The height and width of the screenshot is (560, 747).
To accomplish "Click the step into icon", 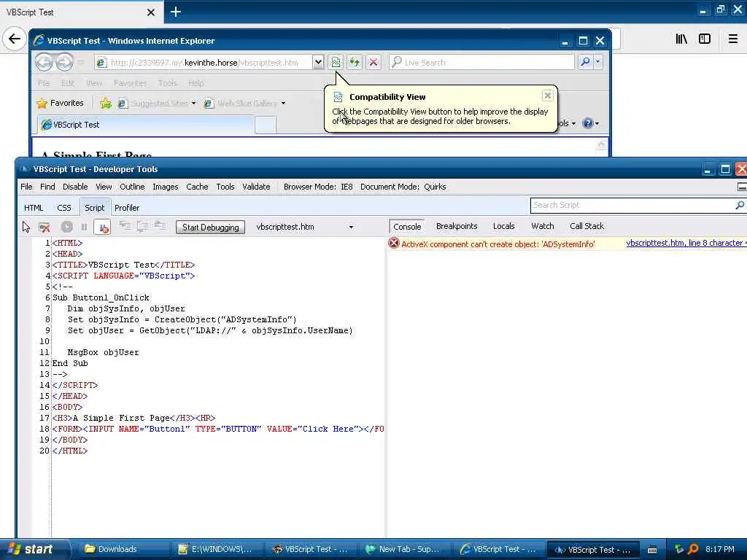I will coord(125,226).
